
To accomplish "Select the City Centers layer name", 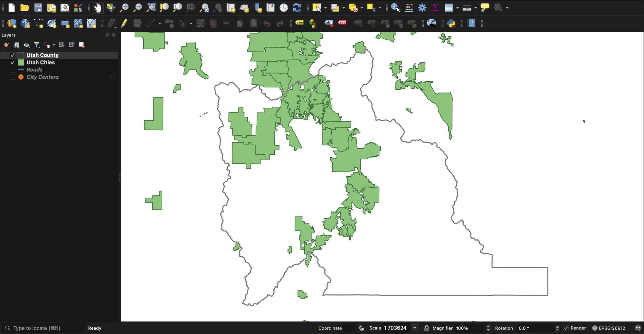I will (x=43, y=77).
